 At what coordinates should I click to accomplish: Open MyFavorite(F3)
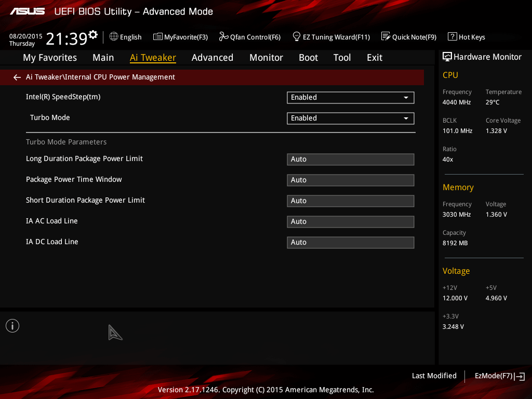[x=180, y=37]
